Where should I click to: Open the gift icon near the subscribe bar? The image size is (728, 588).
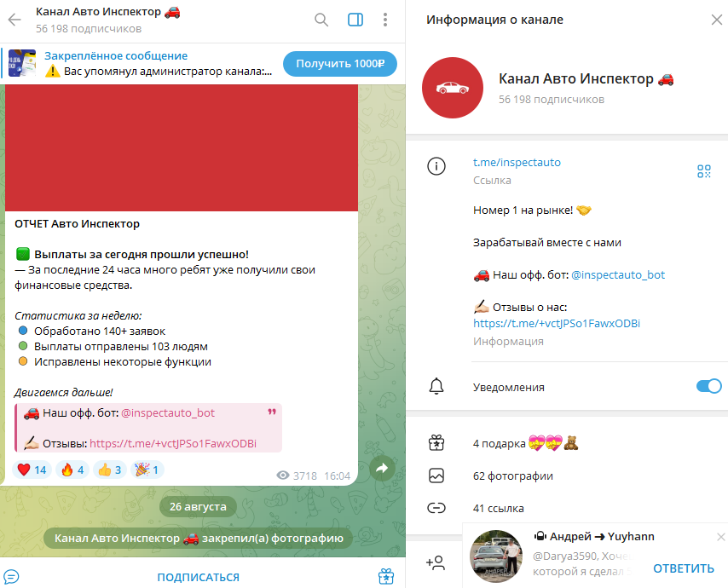point(386,576)
